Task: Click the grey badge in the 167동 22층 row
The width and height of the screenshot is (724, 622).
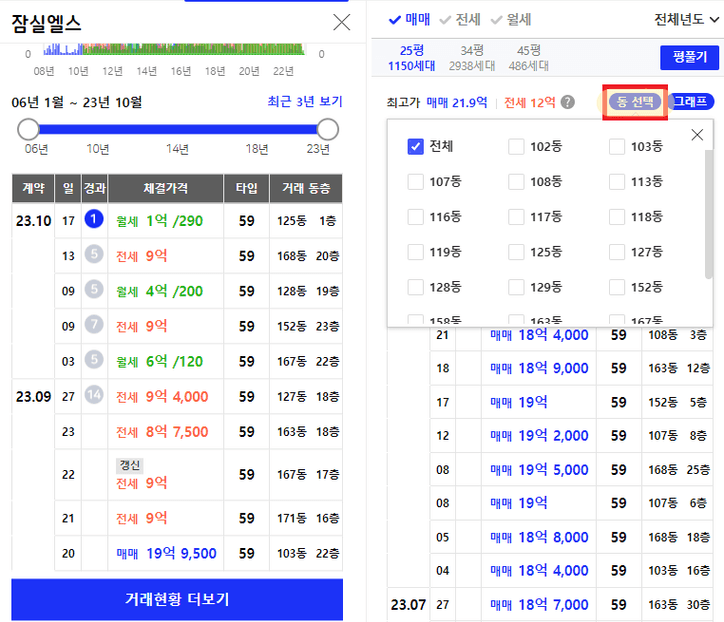Action: pos(94,359)
